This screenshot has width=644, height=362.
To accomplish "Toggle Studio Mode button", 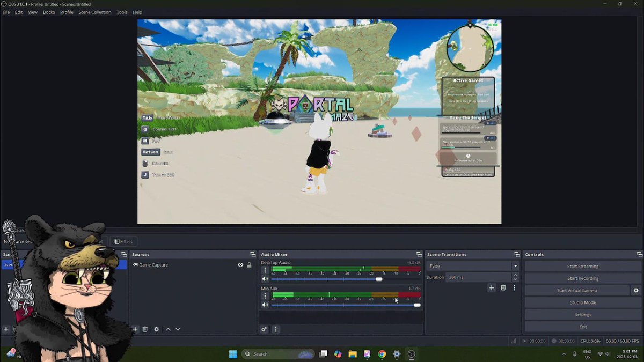I will [583, 302].
